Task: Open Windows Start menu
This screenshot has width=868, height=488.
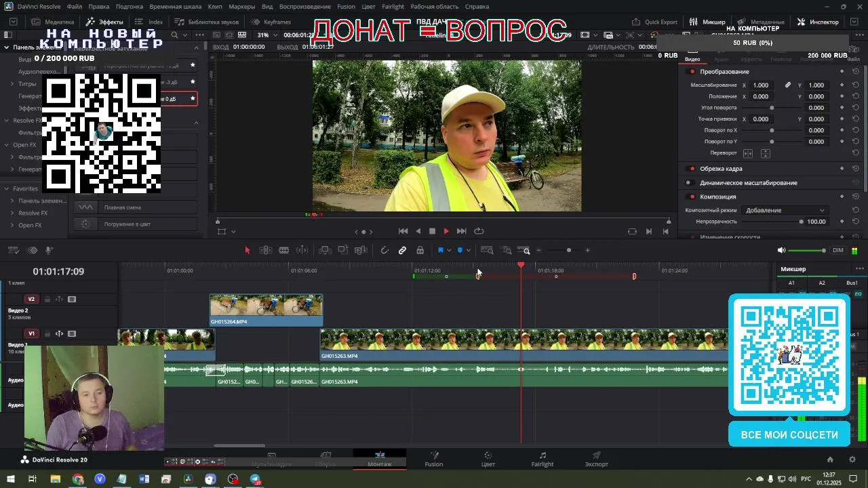Action: pos(12,479)
